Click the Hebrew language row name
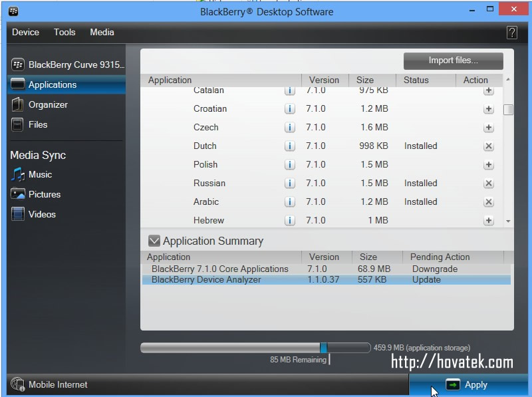Image resolution: width=532 pixels, height=397 pixels. point(209,221)
